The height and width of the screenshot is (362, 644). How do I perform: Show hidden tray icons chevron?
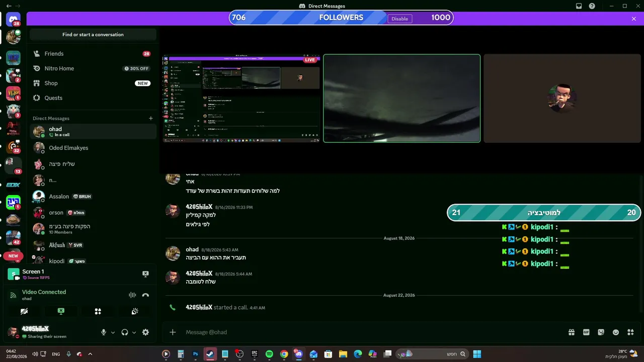(90, 354)
